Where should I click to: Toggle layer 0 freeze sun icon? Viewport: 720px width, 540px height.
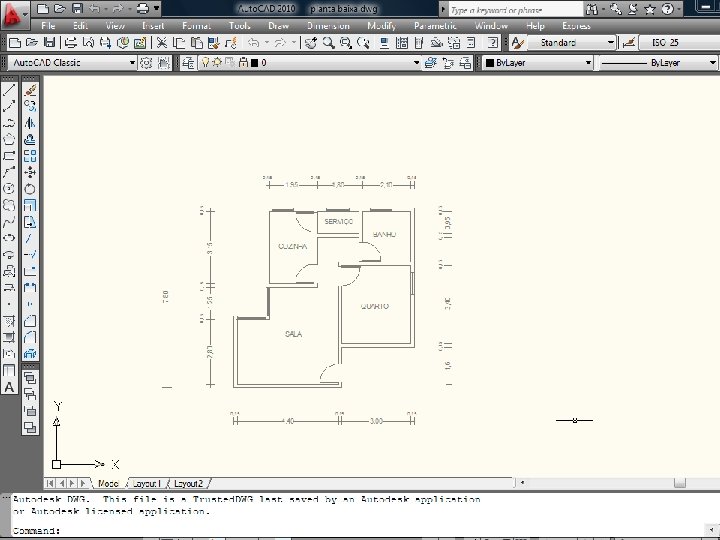(x=216, y=62)
